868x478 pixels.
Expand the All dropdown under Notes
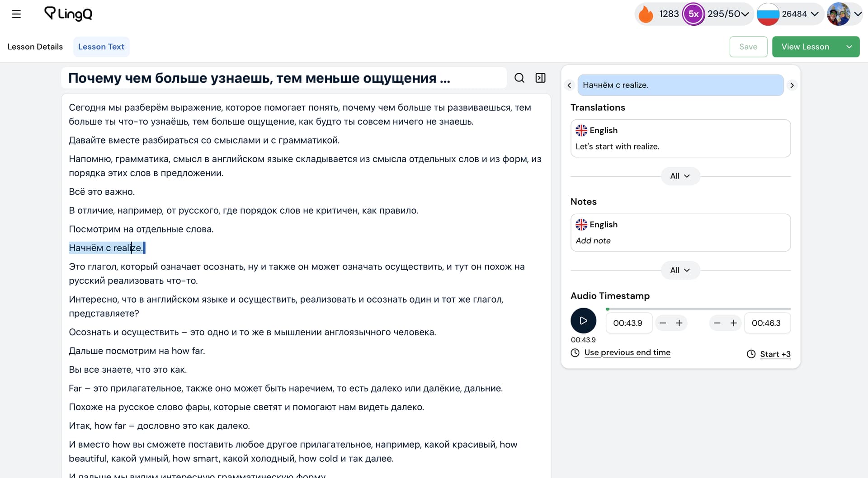click(x=680, y=270)
